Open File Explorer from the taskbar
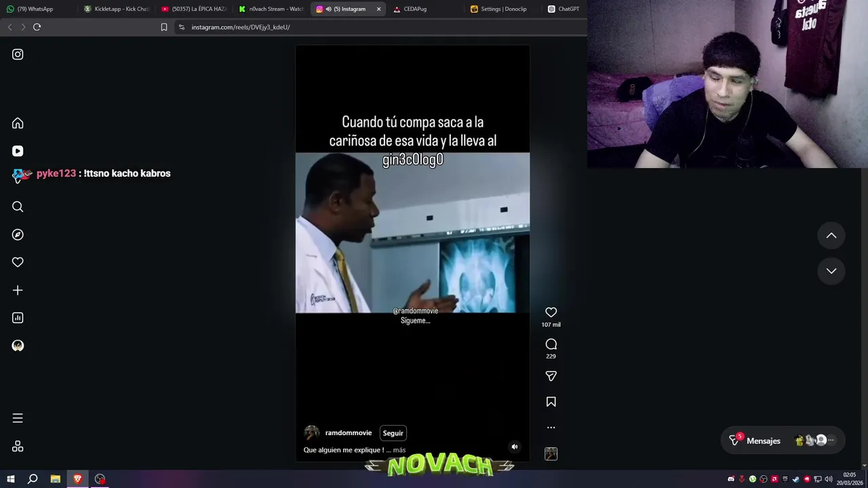Screen dimensions: 868x488 (56, 479)
